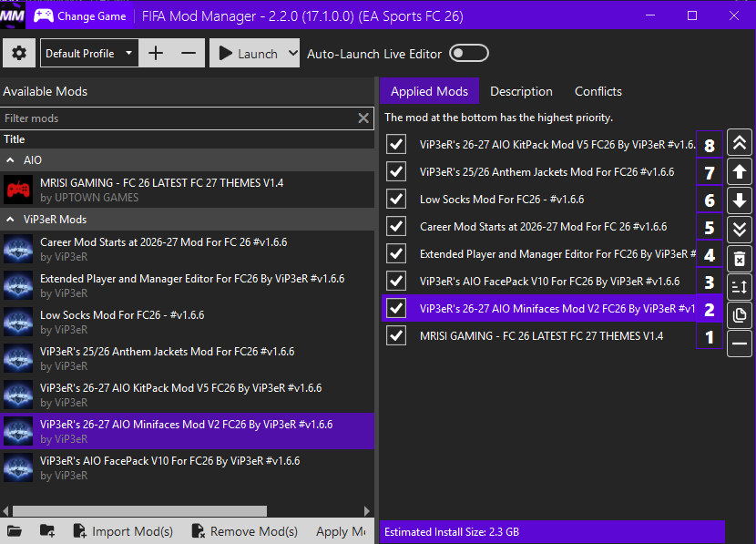Click the sort applied mods icon
The image size is (756, 544).
[x=739, y=286]
